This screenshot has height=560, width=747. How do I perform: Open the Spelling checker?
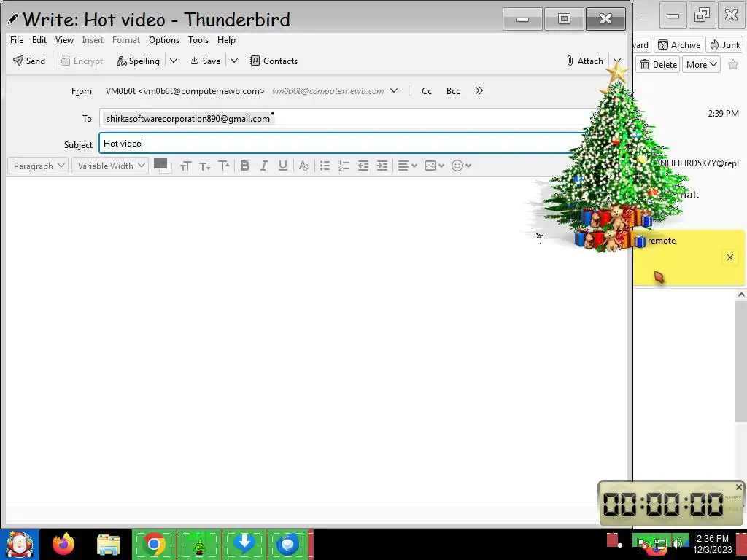(138, 61)
